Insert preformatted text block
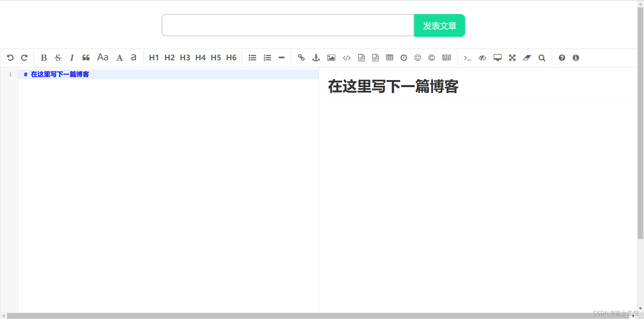The image size is (644, 319). pos(361,58)
